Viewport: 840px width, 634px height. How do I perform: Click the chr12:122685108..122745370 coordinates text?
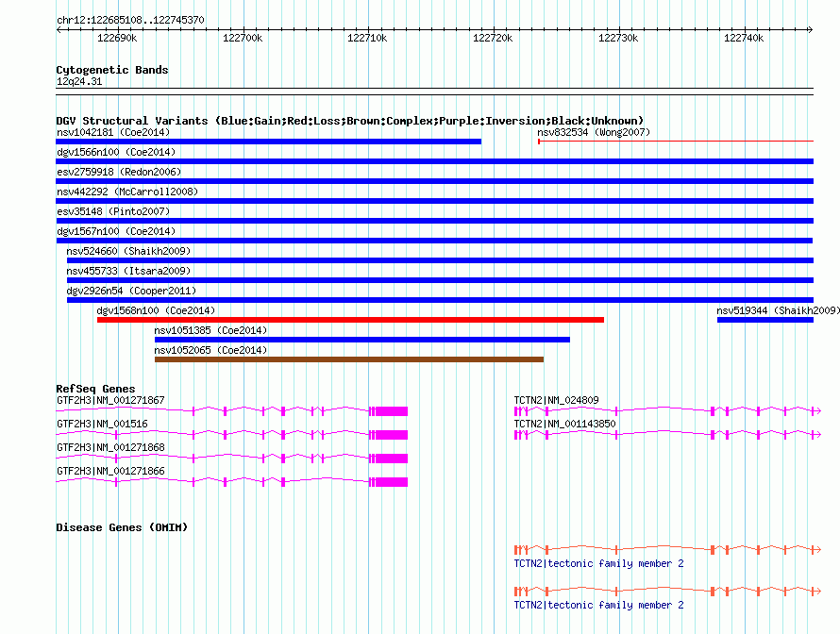(130, 20)
